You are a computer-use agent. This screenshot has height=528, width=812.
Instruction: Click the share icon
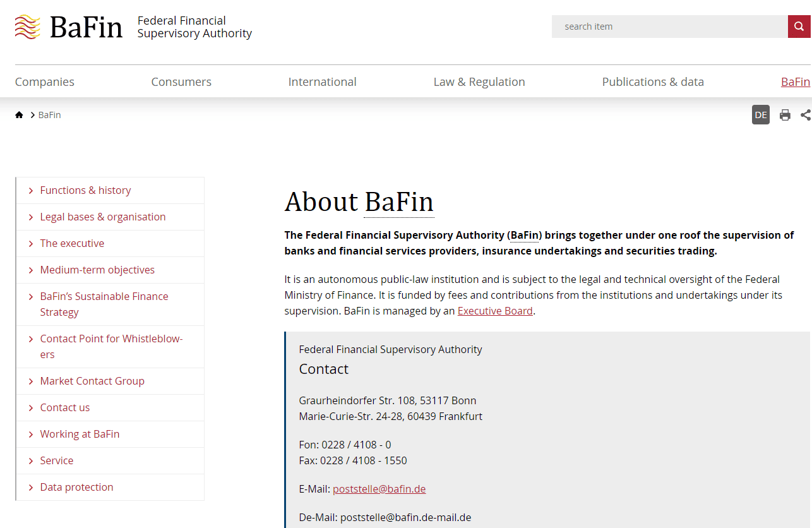pos(805,115)
